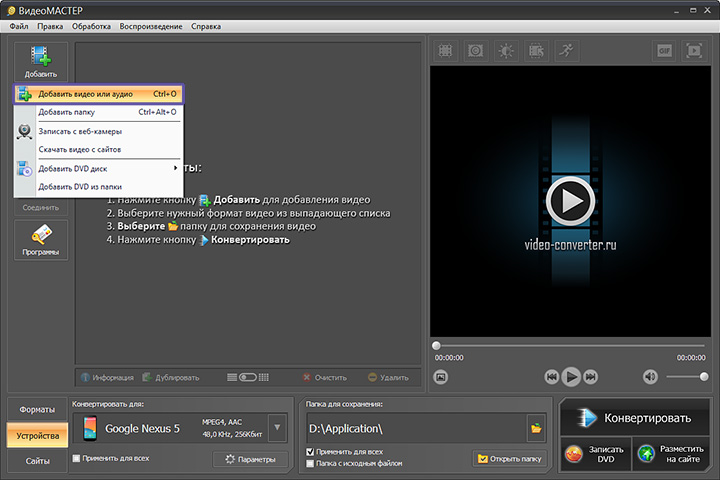Open the Программы sidebar button
This screenshot has height=480, width=720.
pyautogui.click(x=41, y=240)
